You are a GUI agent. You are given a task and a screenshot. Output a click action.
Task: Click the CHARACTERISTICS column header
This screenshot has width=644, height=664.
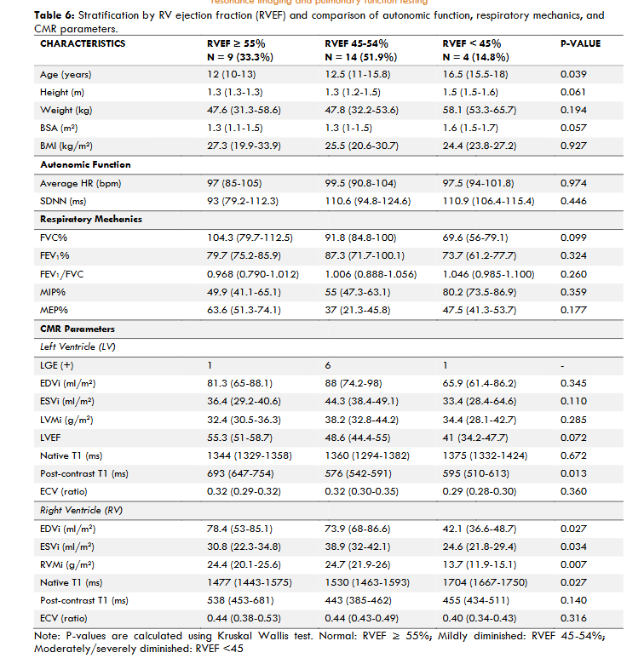83,43
